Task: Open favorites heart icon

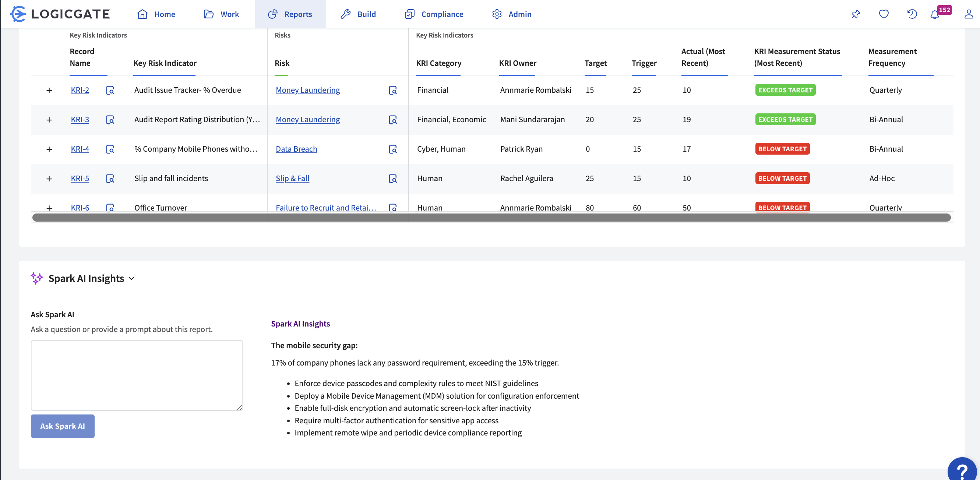Action: [x=884, y=14]
